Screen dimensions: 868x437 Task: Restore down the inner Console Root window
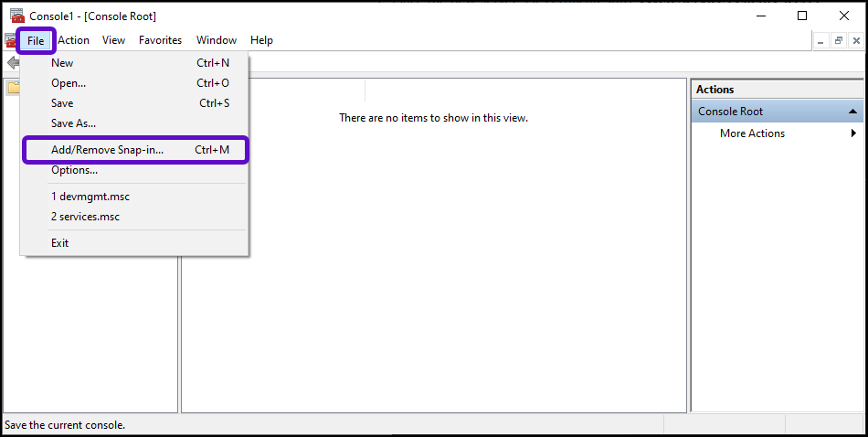[839, 40]
